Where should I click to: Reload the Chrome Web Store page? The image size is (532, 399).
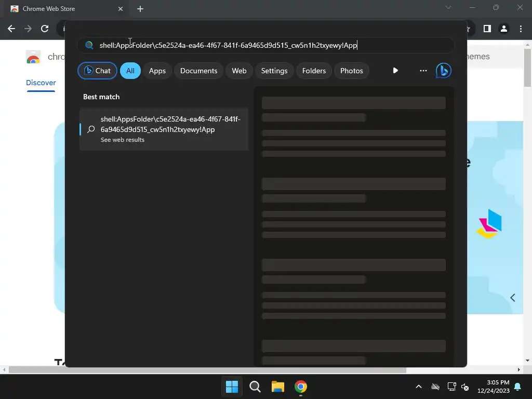coord(45,29)
